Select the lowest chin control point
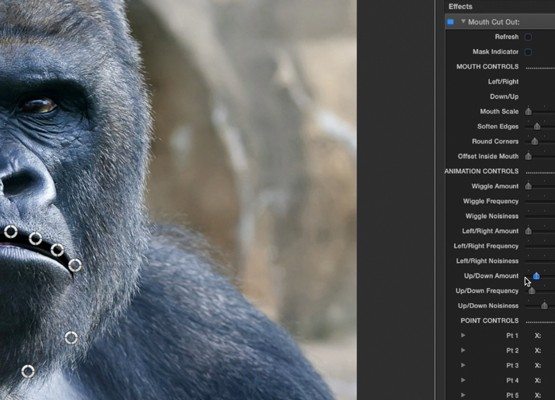Screen dimensions: 555x400 28,371
